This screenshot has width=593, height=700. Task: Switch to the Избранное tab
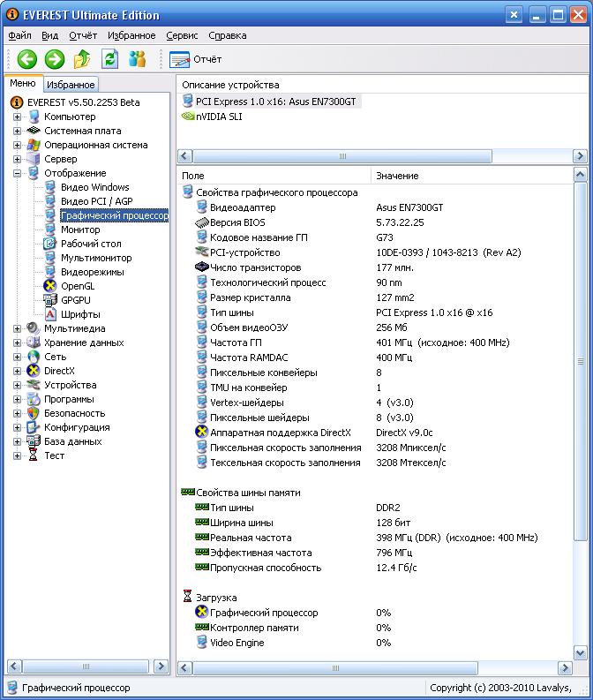tap(71, 85)
